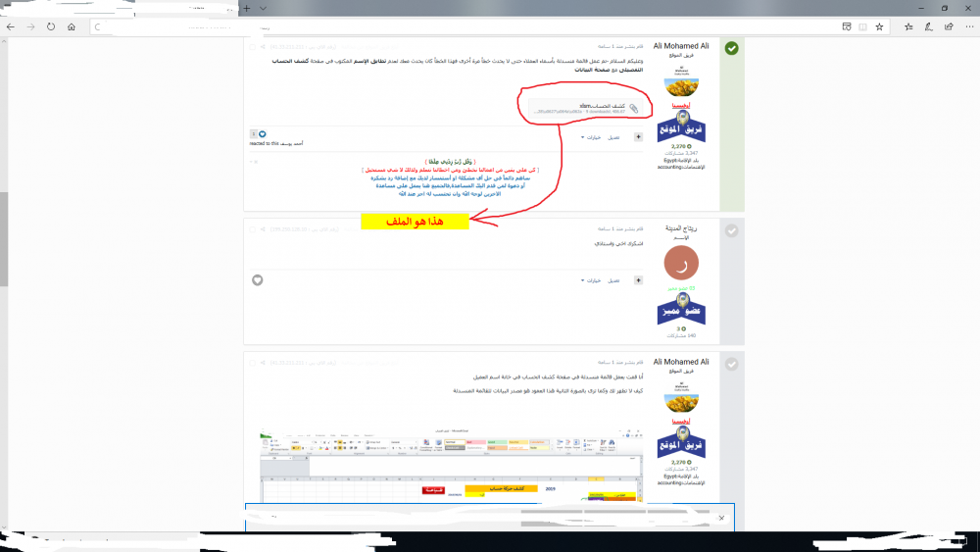
Task: Open the second post author's profile name
Action: pos(681,228)
